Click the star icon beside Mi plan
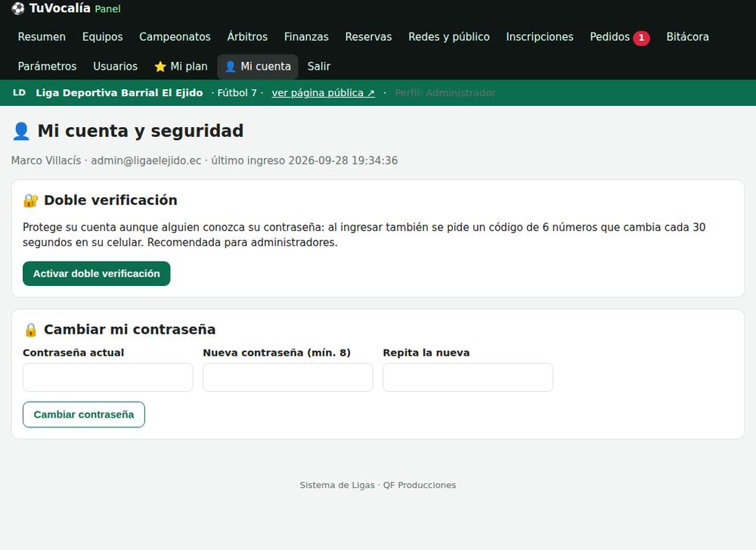Screen dimensions: 756x550 tap(160, 67)
